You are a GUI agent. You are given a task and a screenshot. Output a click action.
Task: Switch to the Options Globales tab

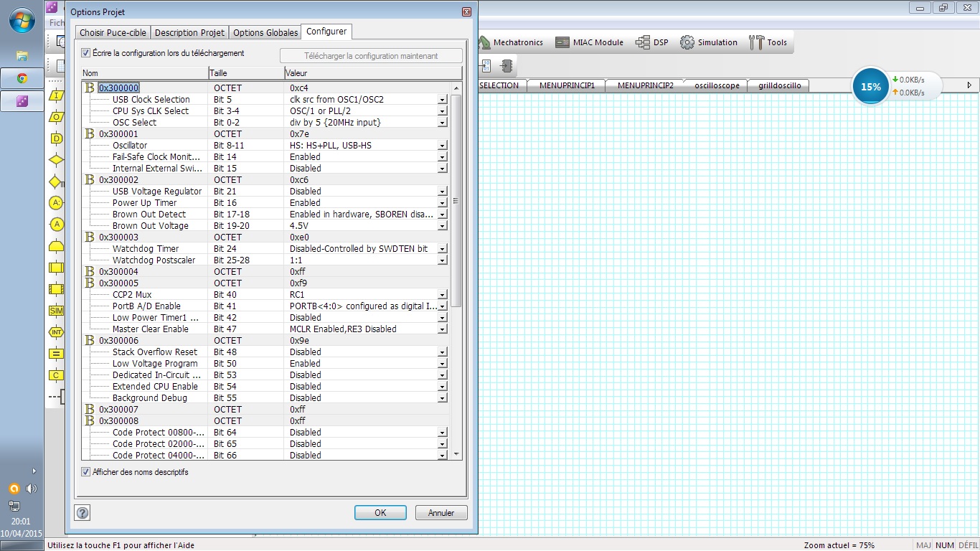click(265, 33)
